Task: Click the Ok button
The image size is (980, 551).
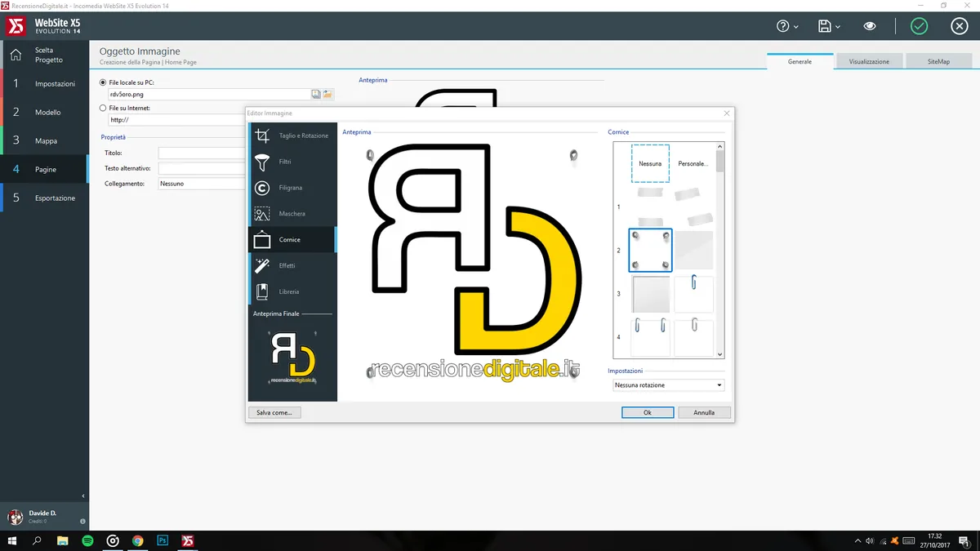Action: click(x=648, y=412)
